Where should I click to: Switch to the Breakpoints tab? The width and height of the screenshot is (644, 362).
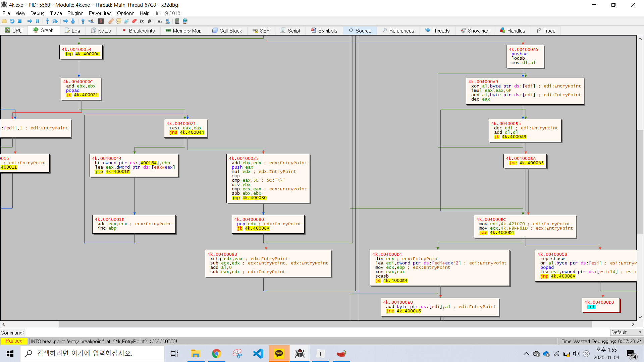pyautogui.click(x=139, y=31)
